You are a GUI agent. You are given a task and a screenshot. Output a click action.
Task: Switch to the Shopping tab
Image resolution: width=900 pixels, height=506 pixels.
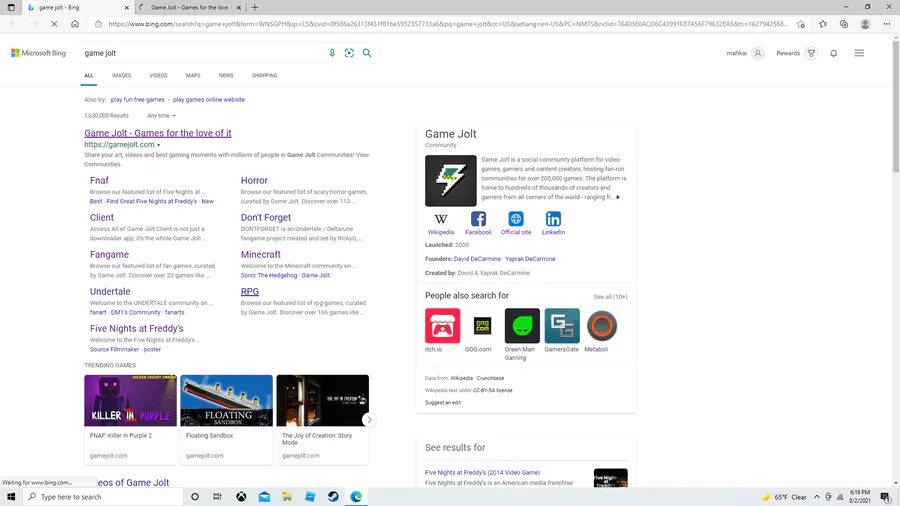tap(264, 75)
